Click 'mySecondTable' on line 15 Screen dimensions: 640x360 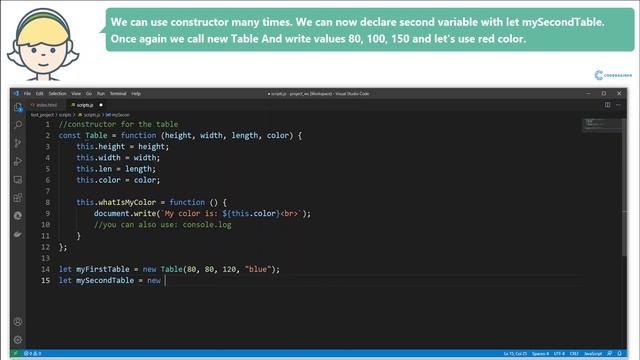click(x=105, y=280)
